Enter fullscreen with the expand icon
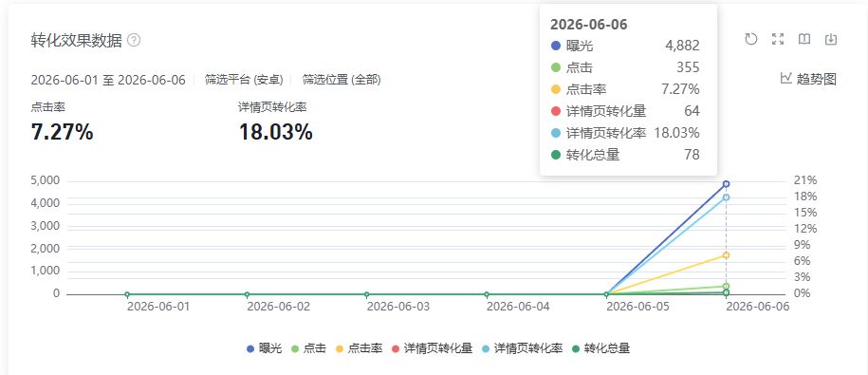This screenshot has height=375, width=868. pyautogui.click(x=778, y=39)
